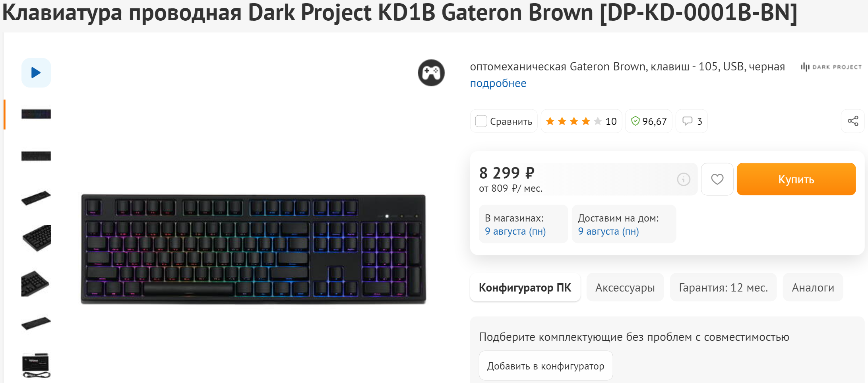Open price info circle icon
868x383 pixels.
683,179
